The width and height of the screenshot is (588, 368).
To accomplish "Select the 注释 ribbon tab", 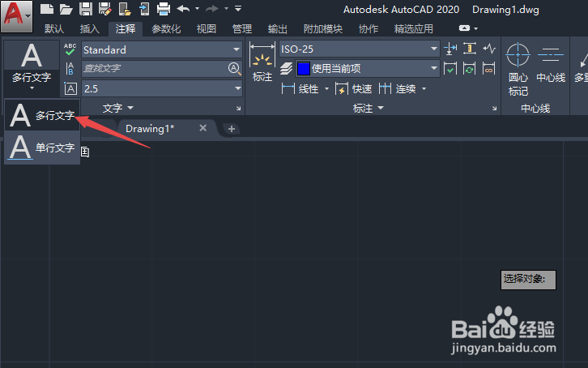I will coord(126,29).
